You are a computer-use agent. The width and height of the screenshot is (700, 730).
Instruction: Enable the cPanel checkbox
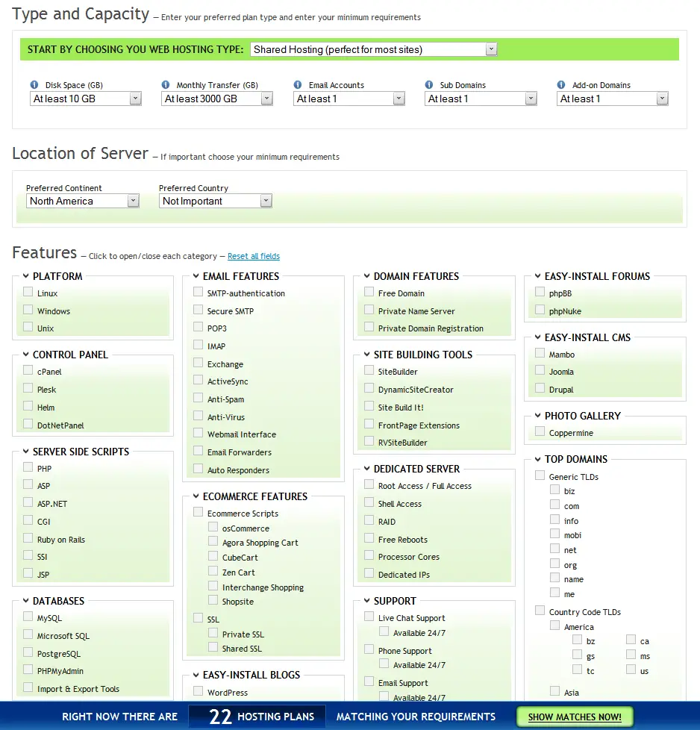(x=28, y=370)
